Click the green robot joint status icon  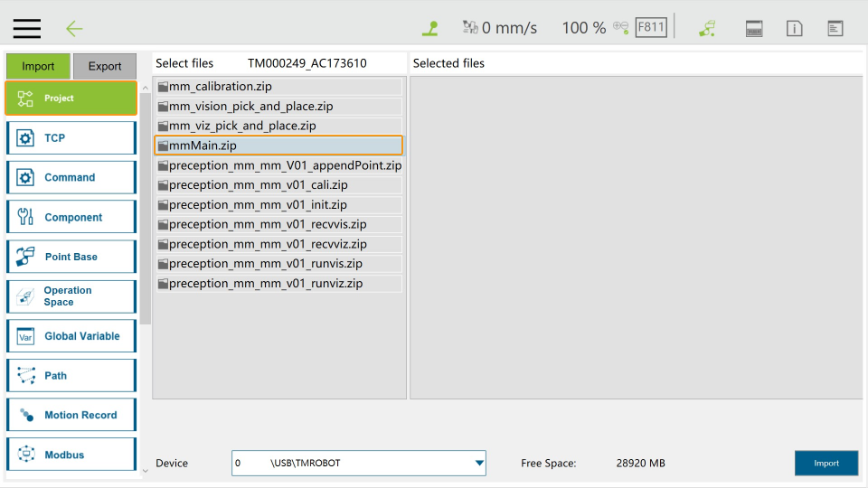(x=430, y=28)
